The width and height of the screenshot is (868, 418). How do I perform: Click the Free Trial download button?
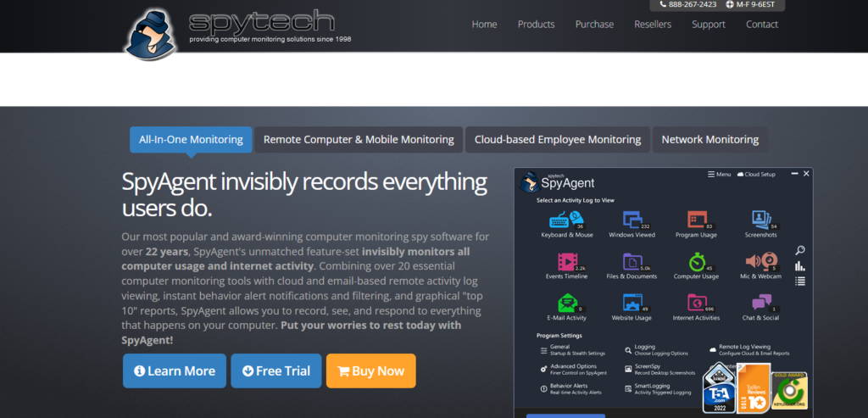tap(276, 371)
